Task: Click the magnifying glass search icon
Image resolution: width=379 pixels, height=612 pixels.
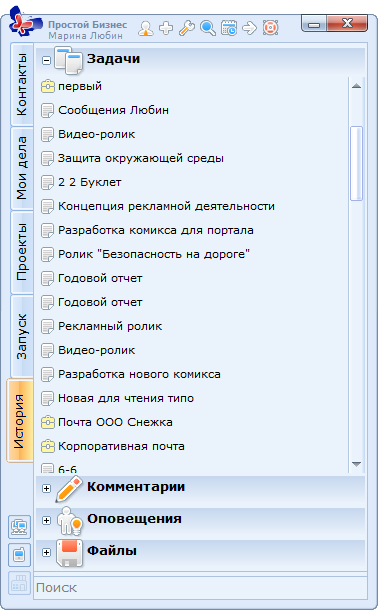Action: pos(208,28)
